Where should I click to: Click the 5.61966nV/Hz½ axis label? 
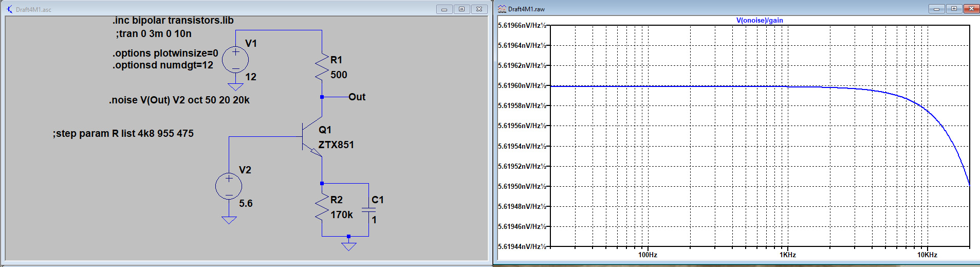[522, 25]
